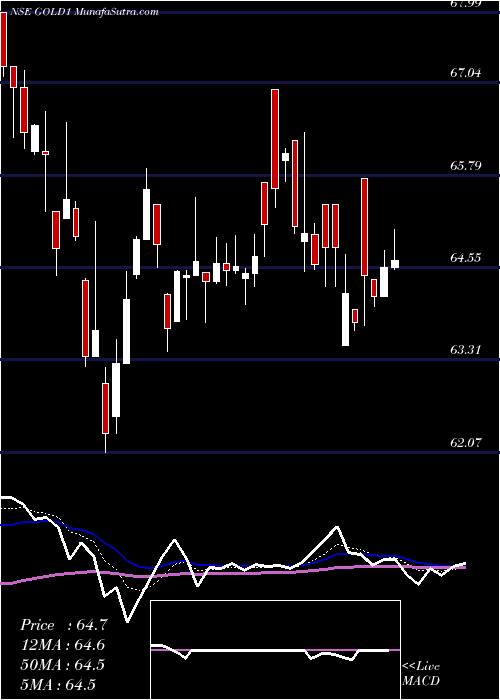Click inside the Live MACD inset chart
This screenshot has height=700, width=500.
(x=275, y=650)
